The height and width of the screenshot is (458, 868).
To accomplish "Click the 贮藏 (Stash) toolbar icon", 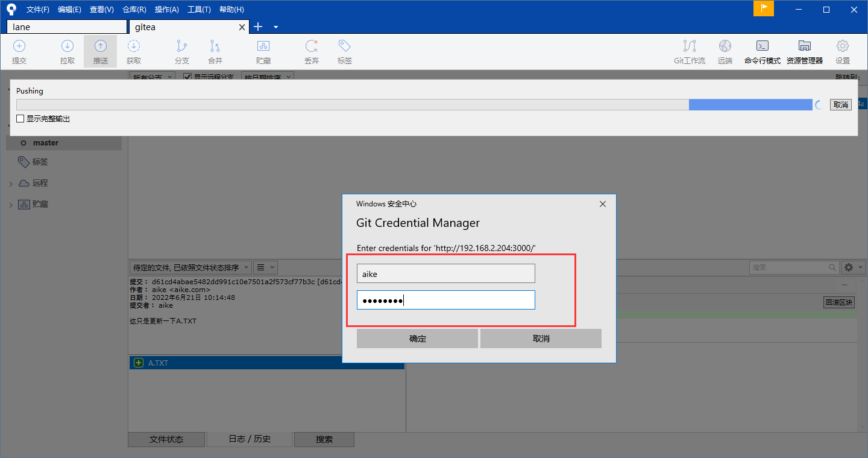I will coord(263,52).
